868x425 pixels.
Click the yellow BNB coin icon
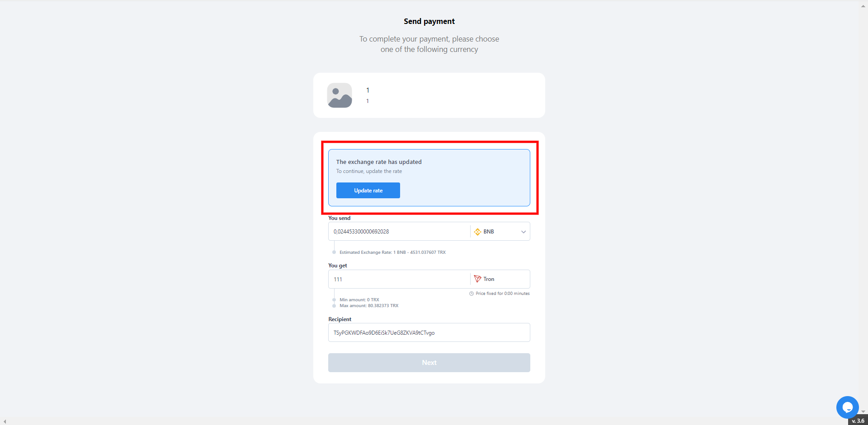pyautogui.click(x=477, y=232)
